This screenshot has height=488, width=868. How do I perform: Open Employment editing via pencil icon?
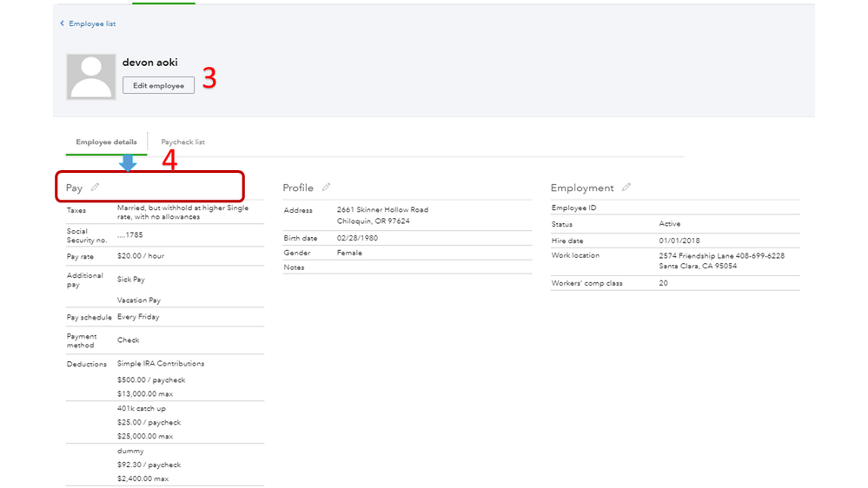[626, 188]
